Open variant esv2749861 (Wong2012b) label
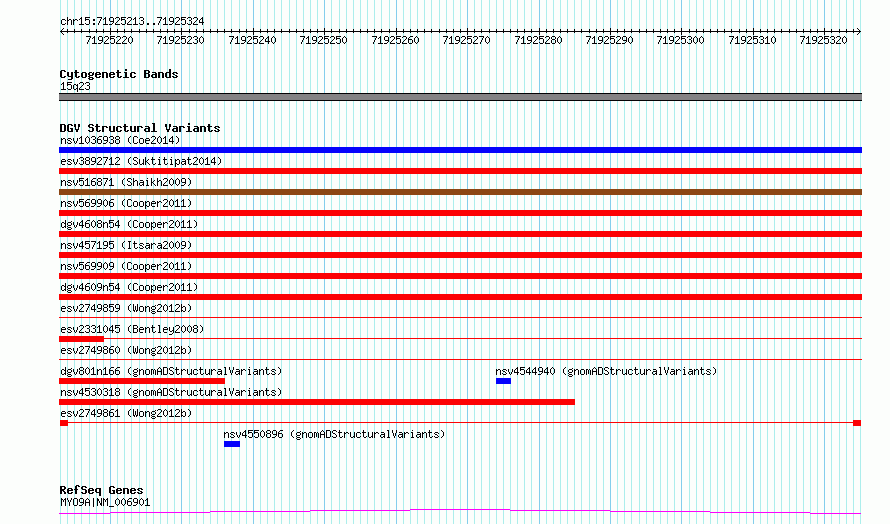Image resolution: width=890 pixels, height=524 pixels. coord(126,413)
